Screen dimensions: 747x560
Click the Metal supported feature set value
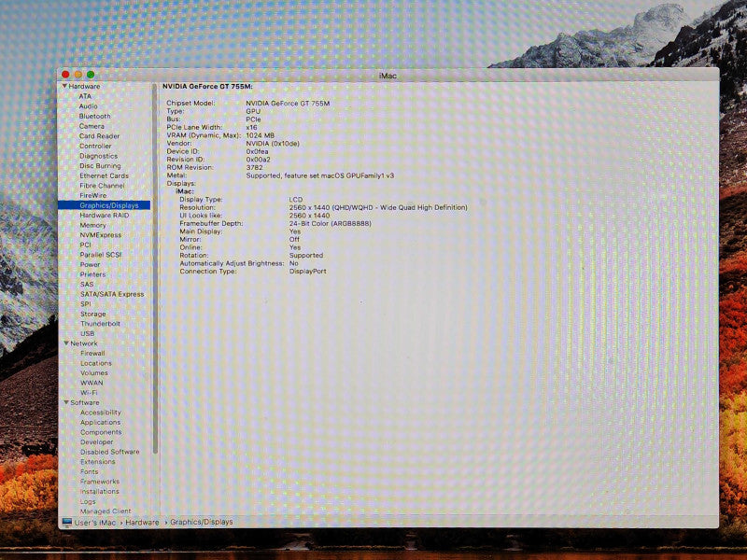(320, 175)
